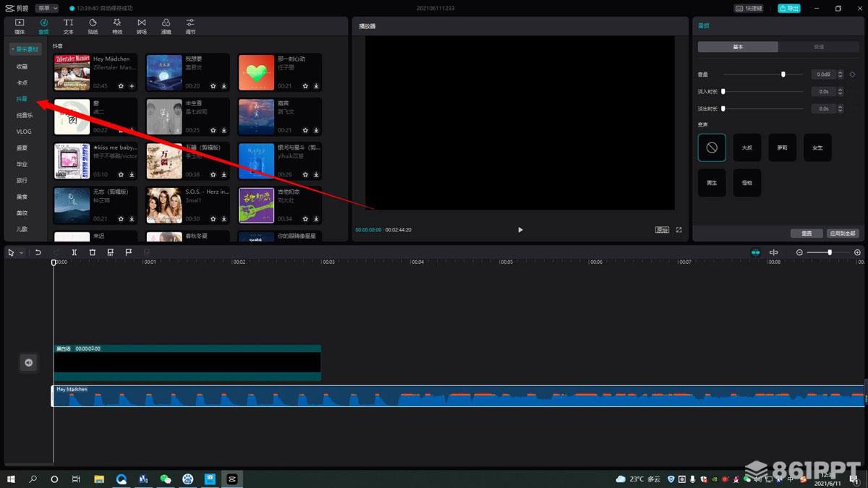Image resolution: width=868 pixels, height=488 pixels.
Task: Open the 快捷键 shortcuts button
Action: click(x=749, y=8)
